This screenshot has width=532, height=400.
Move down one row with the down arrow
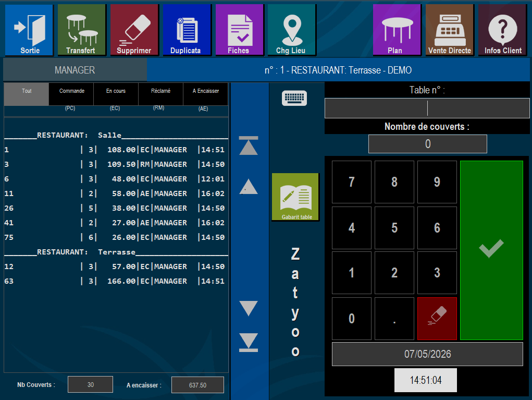tap(249, 308)
